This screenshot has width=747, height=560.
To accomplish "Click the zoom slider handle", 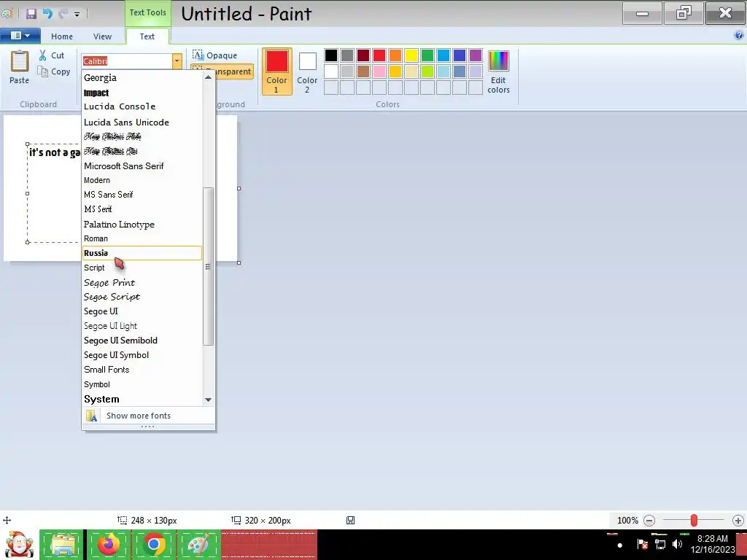I will tap(694, 521).
